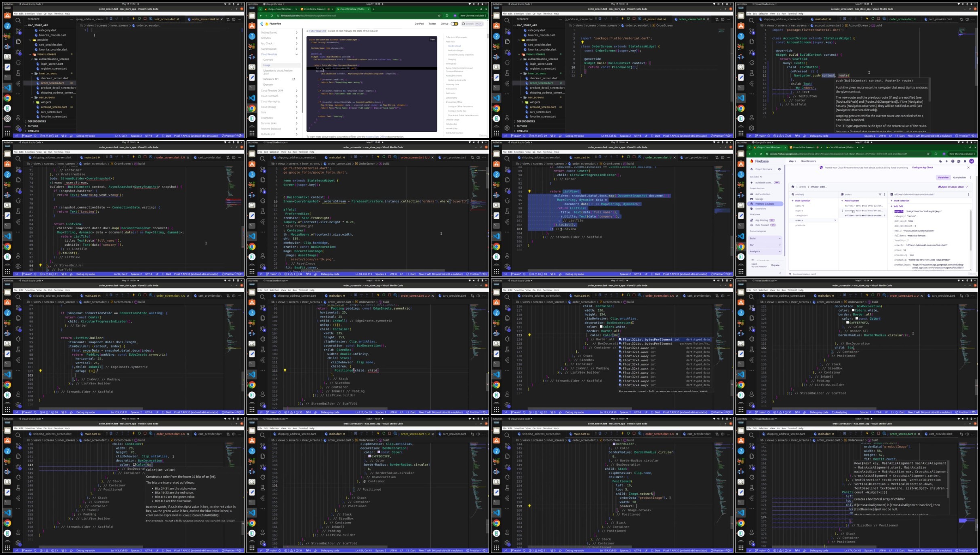
Task: Click the Copy button on FlutterFire code block
Action: (x=432, y=39)
